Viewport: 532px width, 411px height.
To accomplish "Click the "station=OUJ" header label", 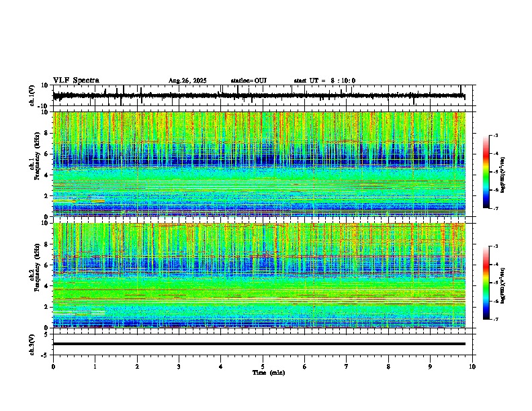I will pos(249,81).
